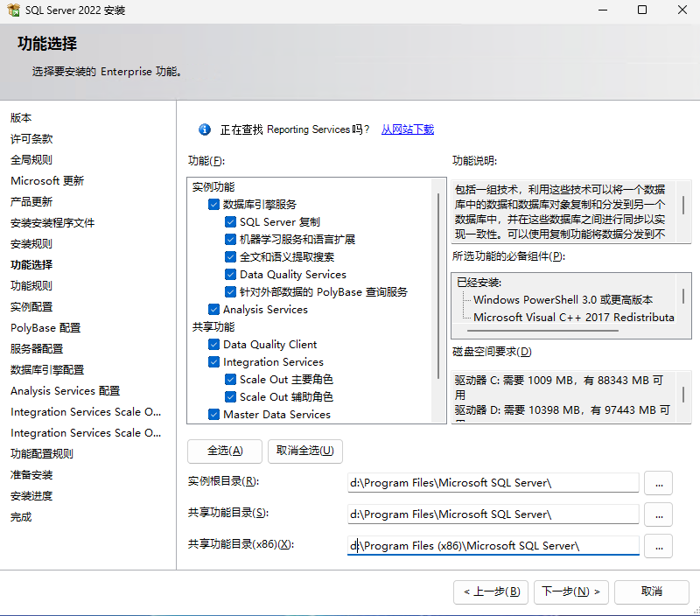Click the 磁盘空间要求 box scrollbar
Viewport: 700px width, 616px height.
pyautogui.click(x=683, y=394)
